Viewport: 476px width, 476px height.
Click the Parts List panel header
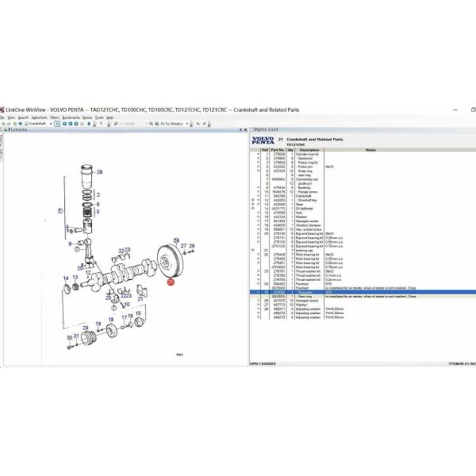[363, 129]
